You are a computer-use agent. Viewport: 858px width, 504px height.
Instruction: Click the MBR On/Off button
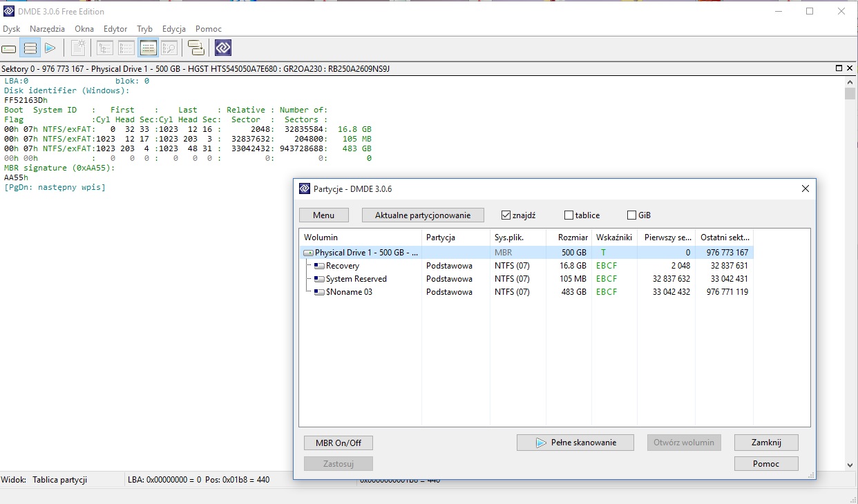click(339, 443)
